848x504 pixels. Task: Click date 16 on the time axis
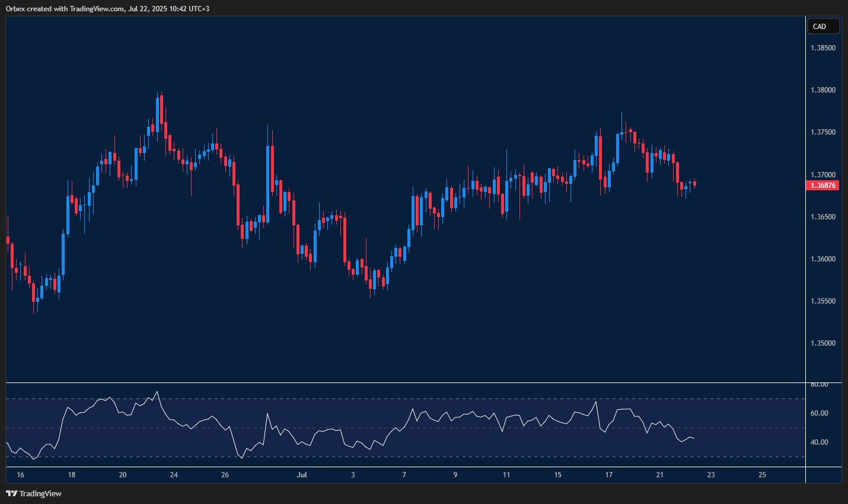click(x=21, y=475)
